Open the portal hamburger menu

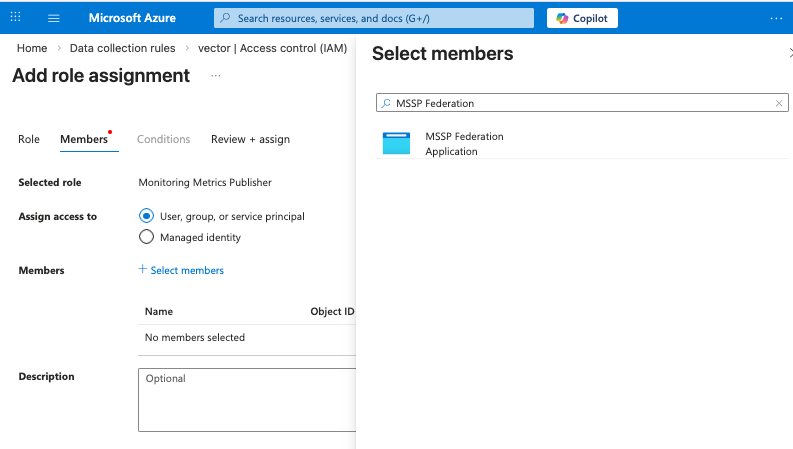tap(54, 18)
